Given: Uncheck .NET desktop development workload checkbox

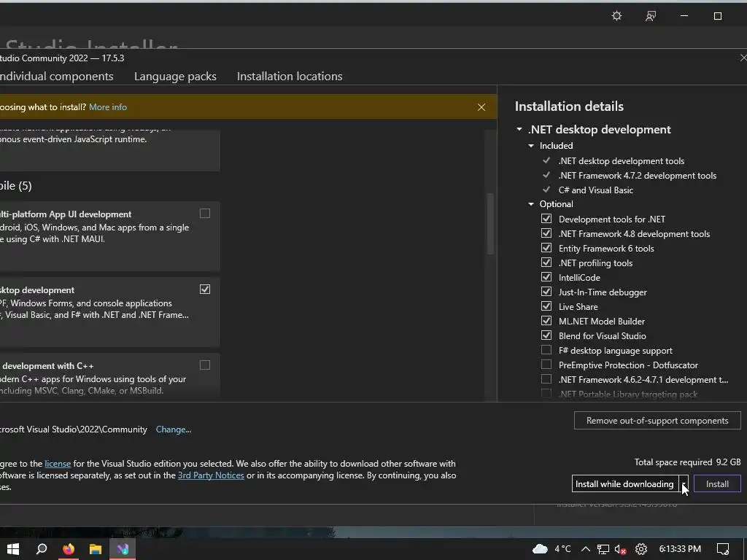Looking at the screenshot, I should pyautogui.click(x=205, y=289).
